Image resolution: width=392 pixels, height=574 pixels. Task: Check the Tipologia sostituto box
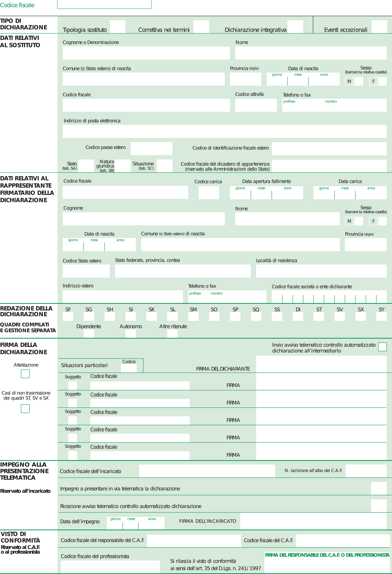point(117,27)
